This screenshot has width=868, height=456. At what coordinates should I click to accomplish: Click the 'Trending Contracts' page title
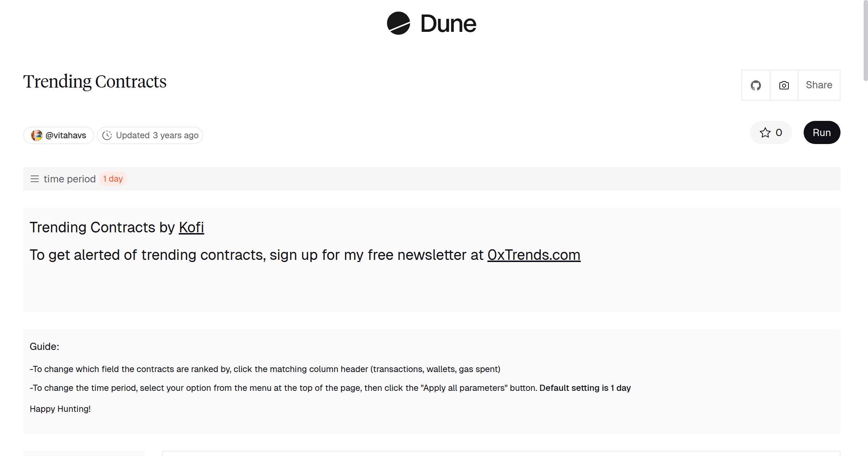pyautogui.click(x=95, y=81)
